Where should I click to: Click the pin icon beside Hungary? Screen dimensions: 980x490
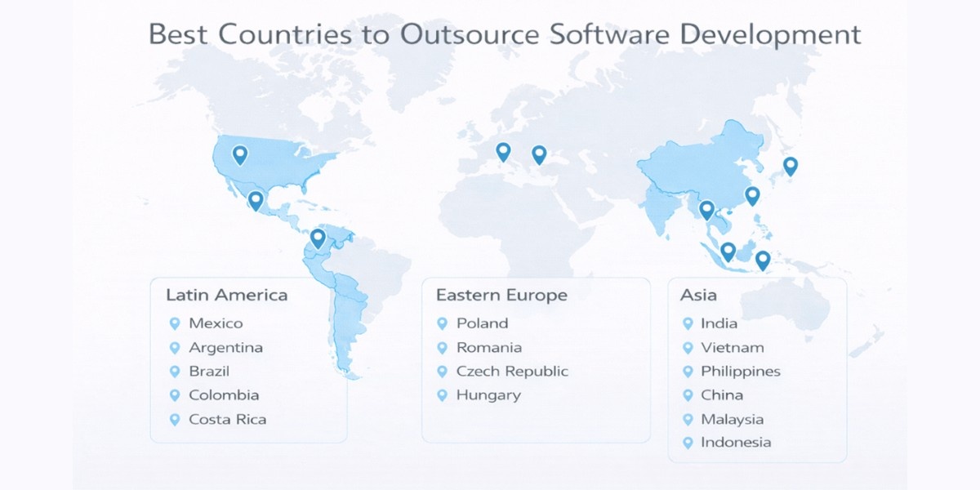pyautogui.click(x=443, y=395)
